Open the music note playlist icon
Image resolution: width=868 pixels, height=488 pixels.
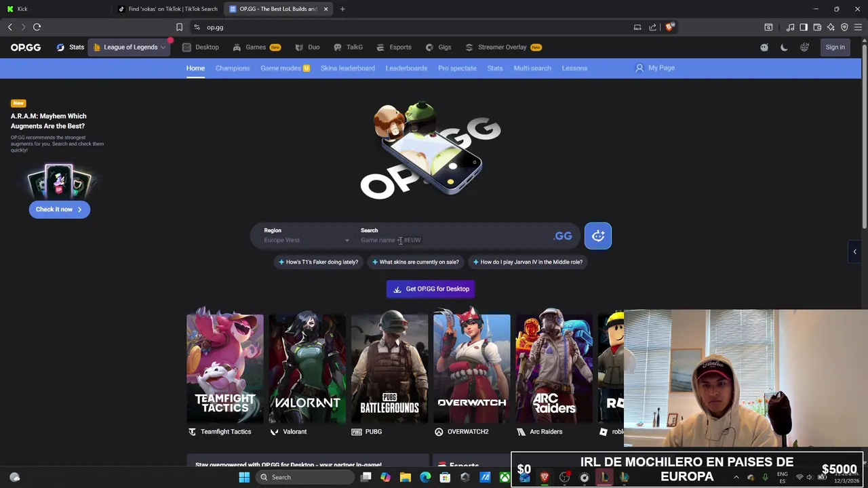(790, 27)
